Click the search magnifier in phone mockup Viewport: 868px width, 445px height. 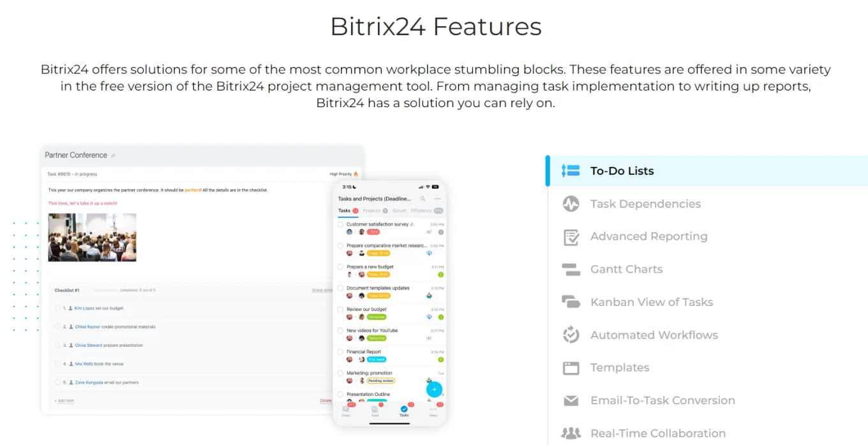coord(423,199)
